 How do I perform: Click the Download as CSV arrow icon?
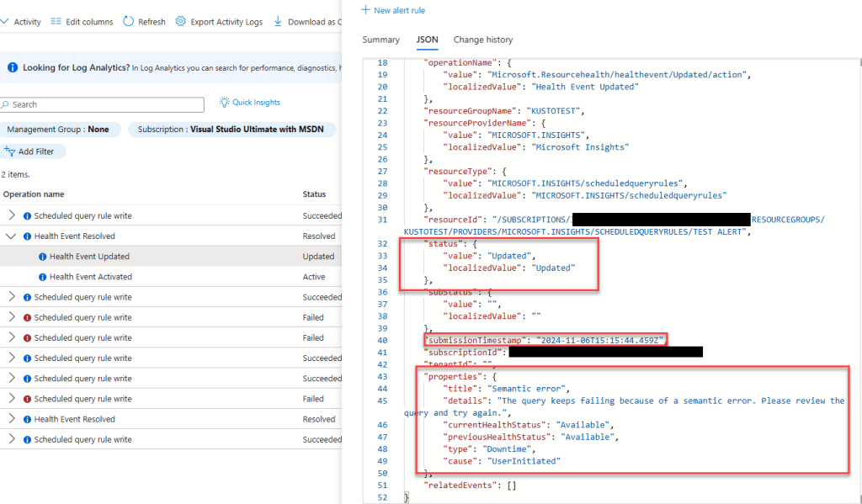(x=278, y=22)
